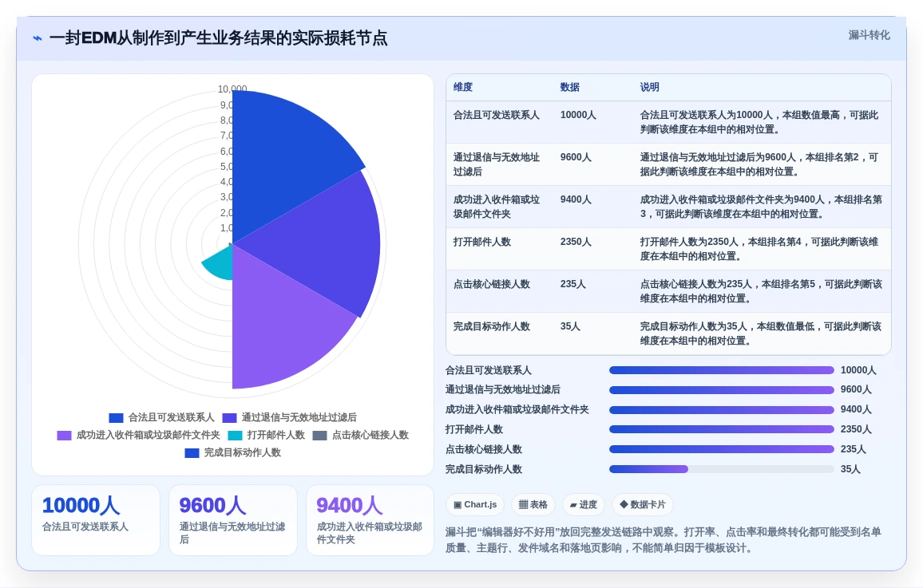Screen dimensions: 923x588
Task: Click the 2350人 value beside the progress bar
Action: tap(856, 430)
